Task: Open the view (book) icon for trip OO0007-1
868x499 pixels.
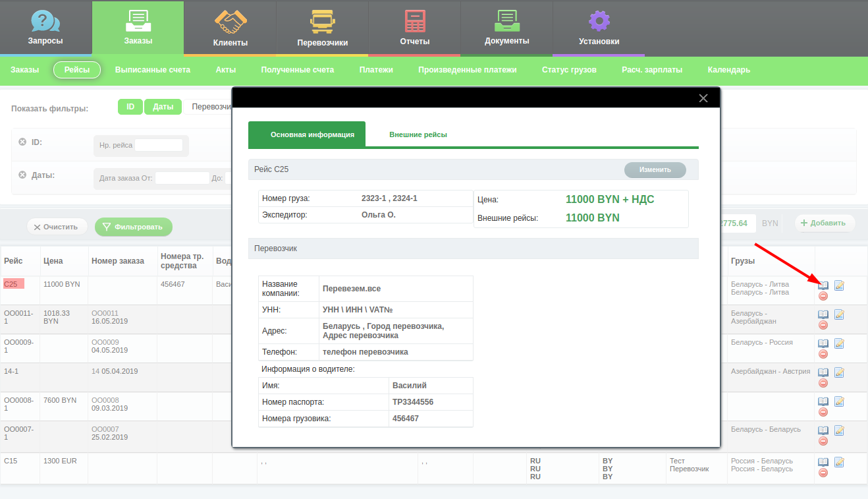Action: click(823, 430)
